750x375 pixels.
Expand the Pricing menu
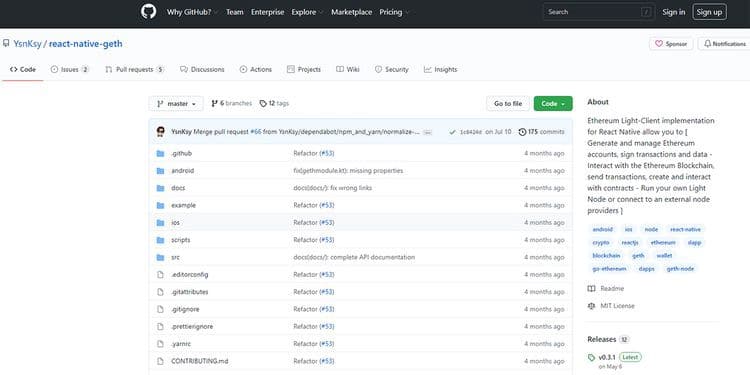pos(395,12)
